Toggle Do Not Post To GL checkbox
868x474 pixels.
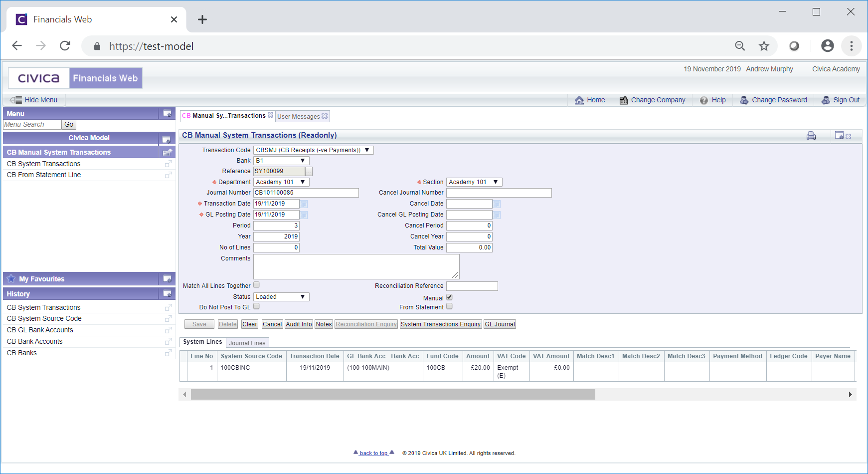point(256,306)
